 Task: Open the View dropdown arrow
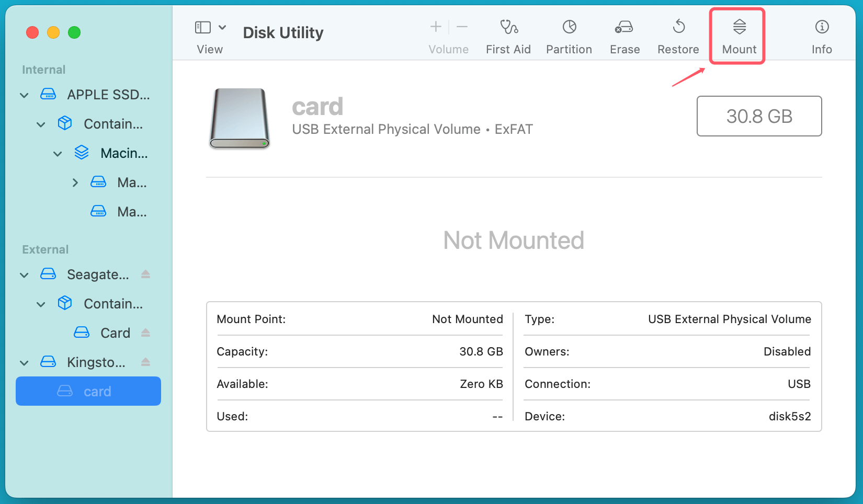[x=222, y=26]
